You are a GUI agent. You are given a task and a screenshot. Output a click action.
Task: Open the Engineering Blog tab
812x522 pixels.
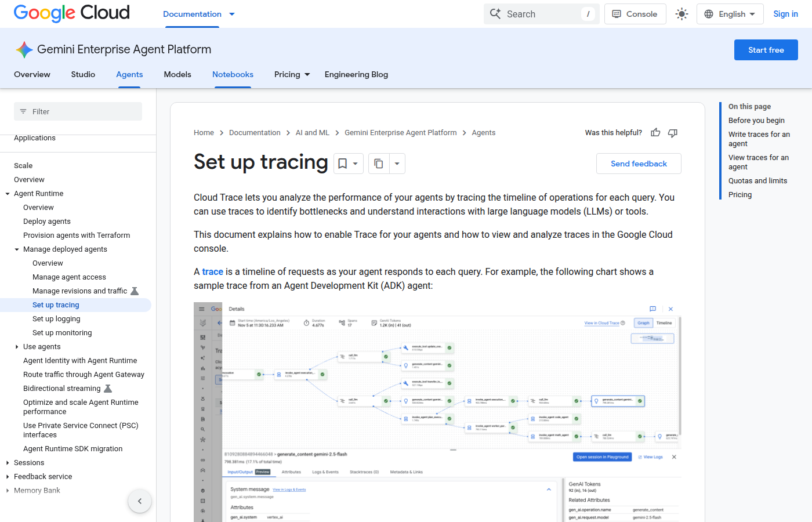[356, 74]
